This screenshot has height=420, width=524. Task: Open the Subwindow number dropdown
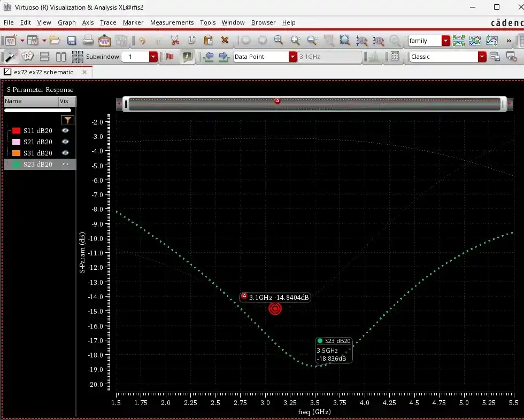(x=153, y=57)
